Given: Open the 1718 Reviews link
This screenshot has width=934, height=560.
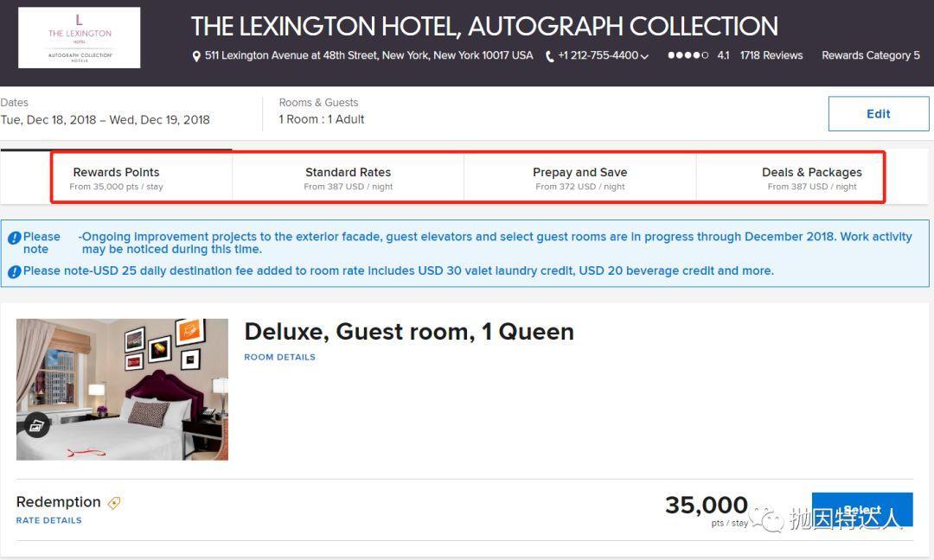Looking at the screenshot, I should 771,55.
